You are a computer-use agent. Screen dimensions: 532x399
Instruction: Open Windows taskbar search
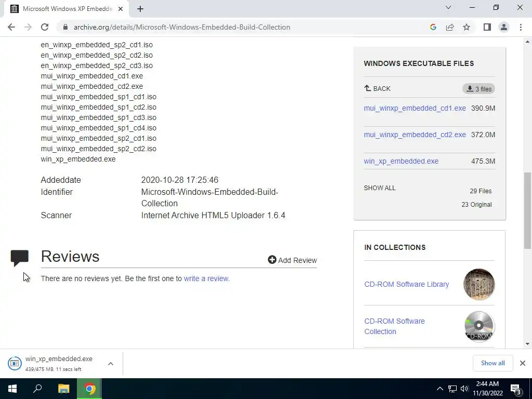(37, 389)
